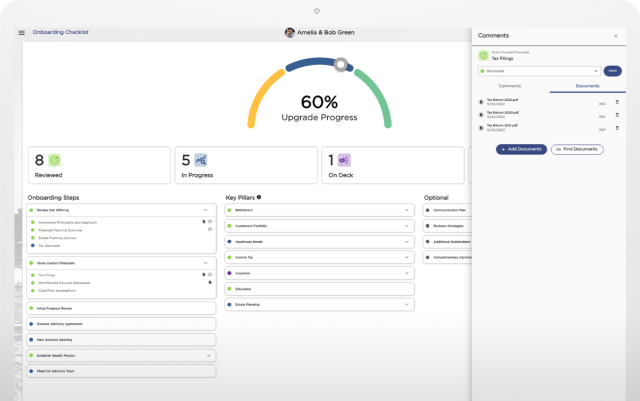Click the Apply button

613,71
